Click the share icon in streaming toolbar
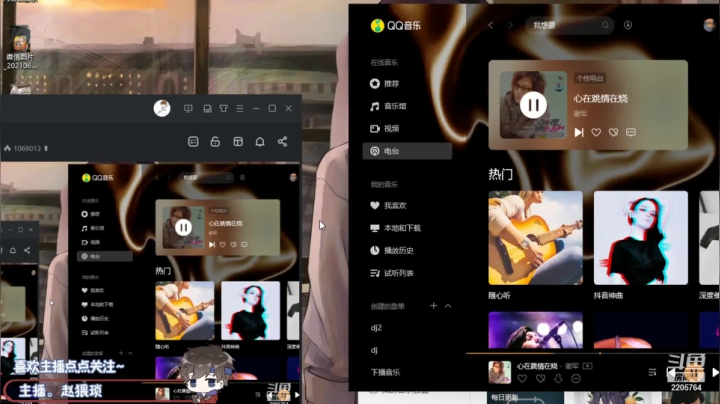This screenshot has width=720, height=404. point(282,141)
